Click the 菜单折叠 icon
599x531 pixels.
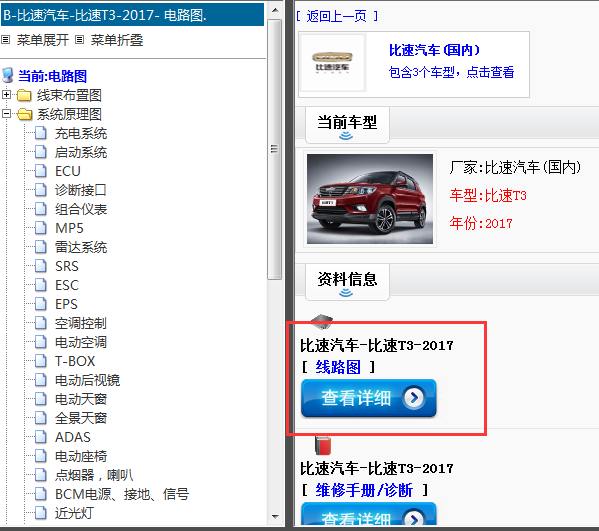[79, 39]
